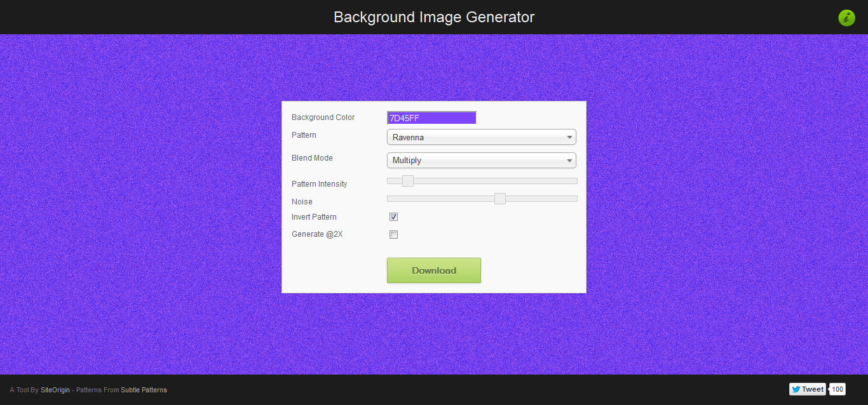Open the green info icon
868x405 pixels.
pos(846,18)
